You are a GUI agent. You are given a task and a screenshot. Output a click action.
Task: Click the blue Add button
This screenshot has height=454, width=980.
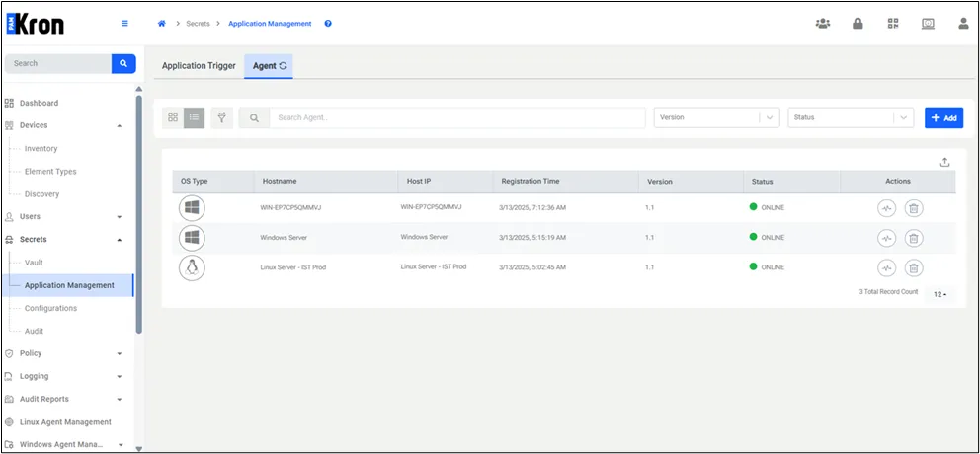tap(943, 118)
